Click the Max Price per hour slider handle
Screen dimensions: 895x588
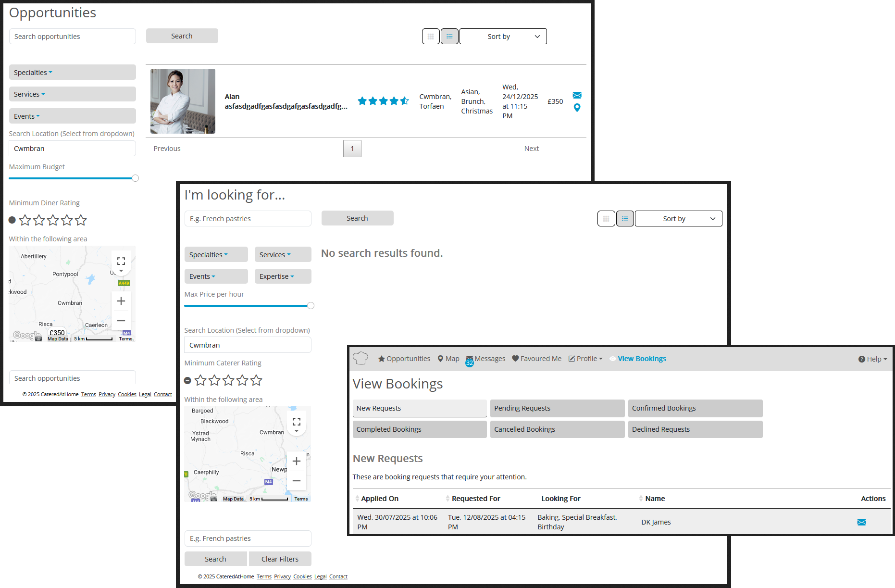click(311, 306)
